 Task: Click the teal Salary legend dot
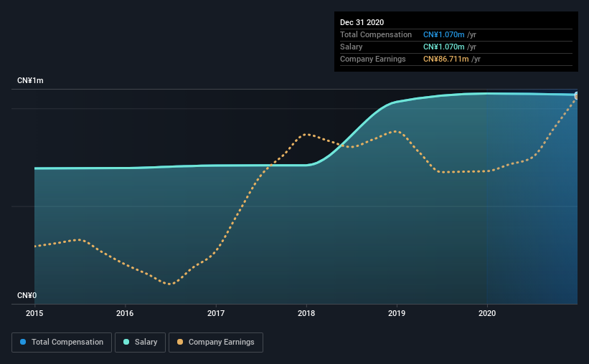(126, 342)
